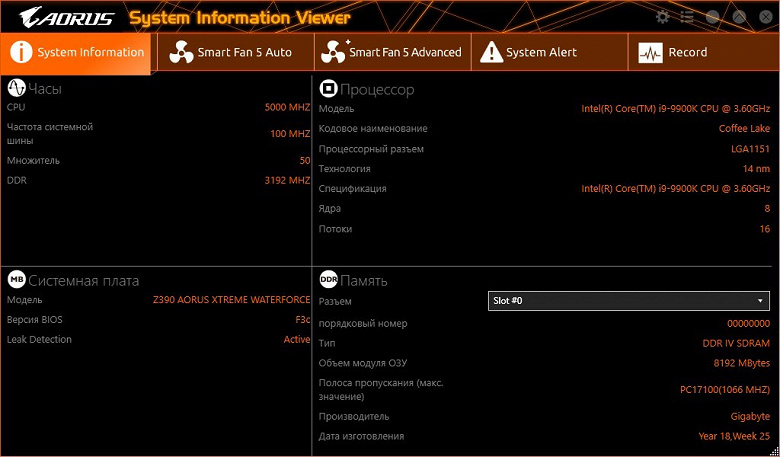Click the Модель processor model value
Viewport: 780px width, 457px height.
pyautogui.click(x=676, y=108)
